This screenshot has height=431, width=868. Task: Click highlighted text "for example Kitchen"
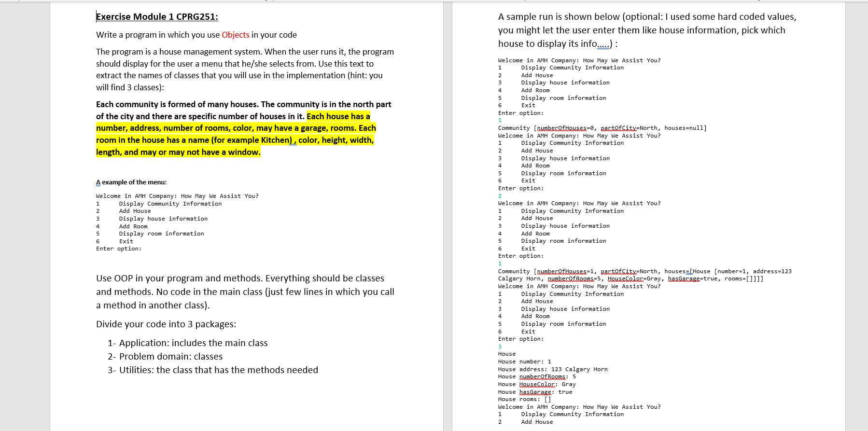(x=252, y=140)
